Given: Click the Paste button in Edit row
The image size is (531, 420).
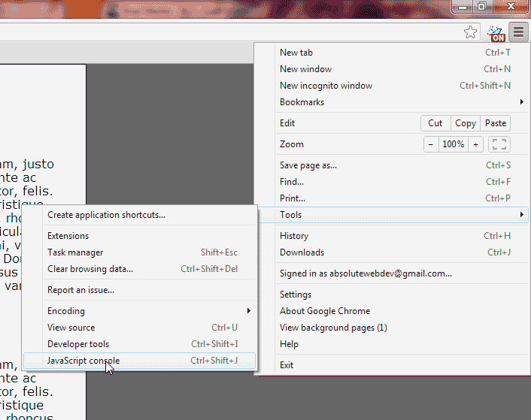Looking at the screenshot, I should [x=496, y=123].
